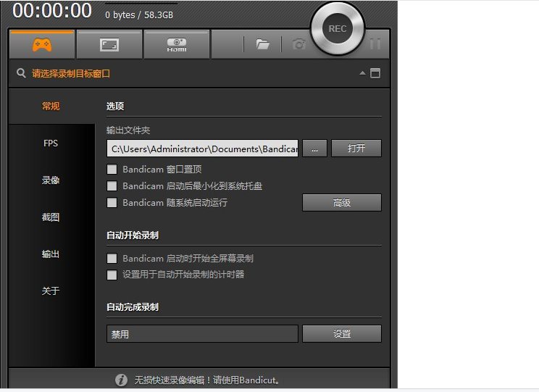Screen dimensions: 539x392
Task: Enable Bandicam 窗口置顶 checkbox
Action: click(x=112, y=169)
